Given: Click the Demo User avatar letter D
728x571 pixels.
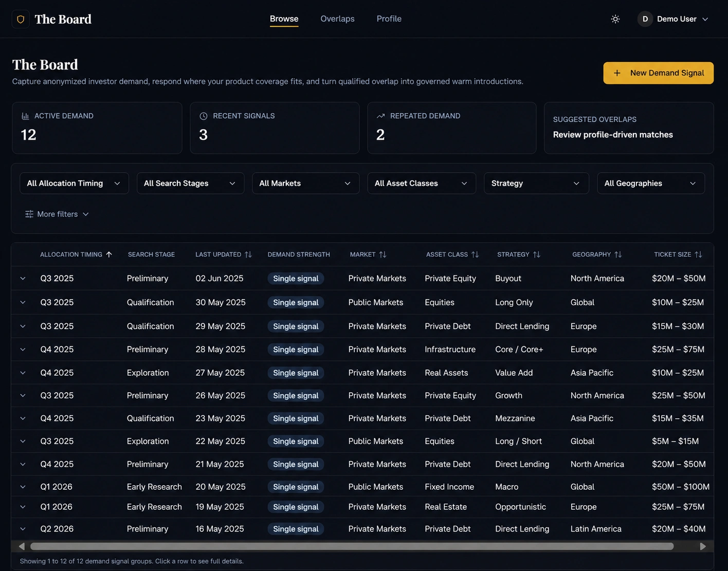Looking at the screenshot, I should click(x=645, y=19).
